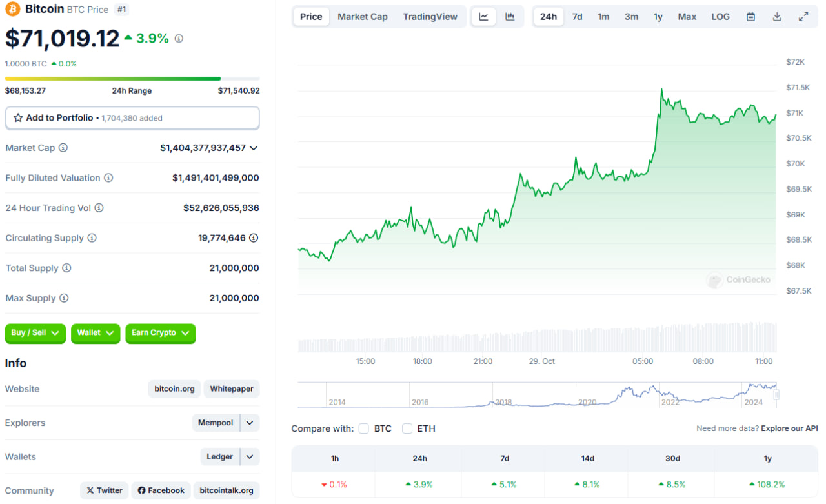Click the 108.2% yearly change value
826x504 pixels.
(x=767, y=484)
